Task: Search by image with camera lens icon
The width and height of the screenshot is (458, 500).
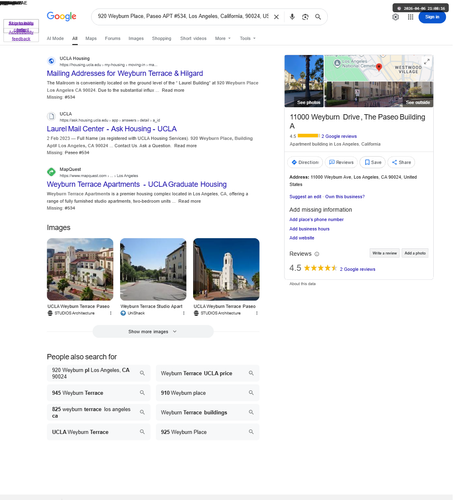Action: pyautogui.click(x=305, y=17)
